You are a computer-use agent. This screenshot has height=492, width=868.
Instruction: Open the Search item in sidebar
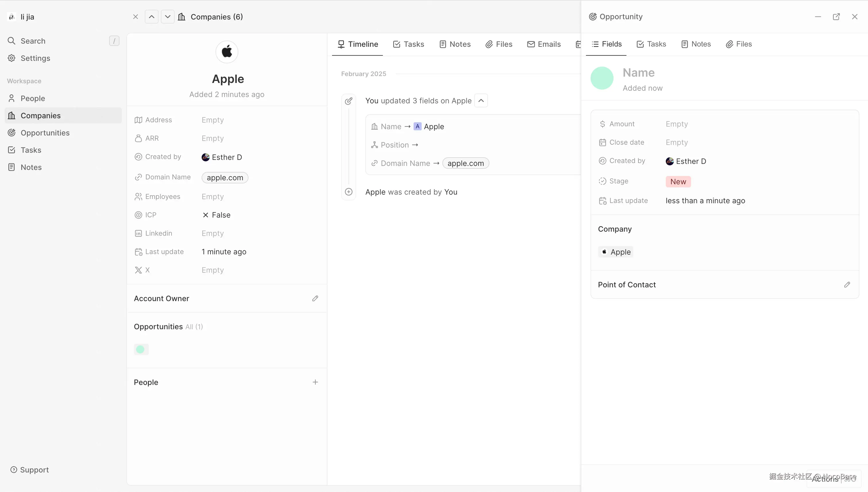(63, 41)
